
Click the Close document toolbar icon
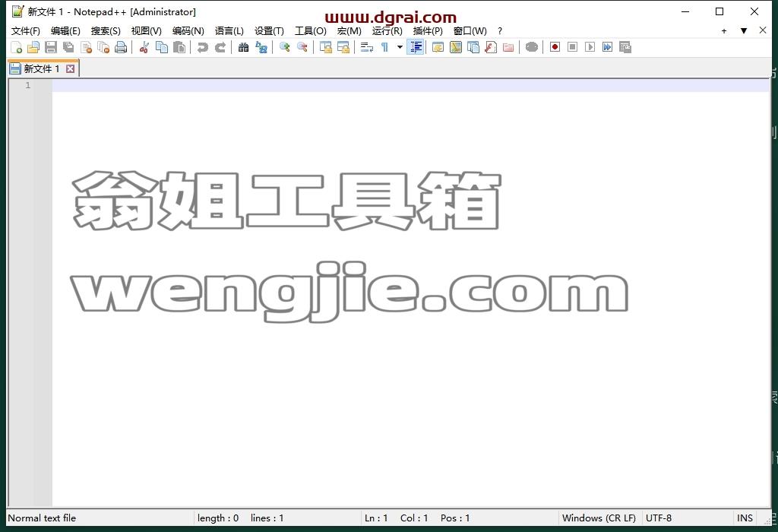click(86, 47)
